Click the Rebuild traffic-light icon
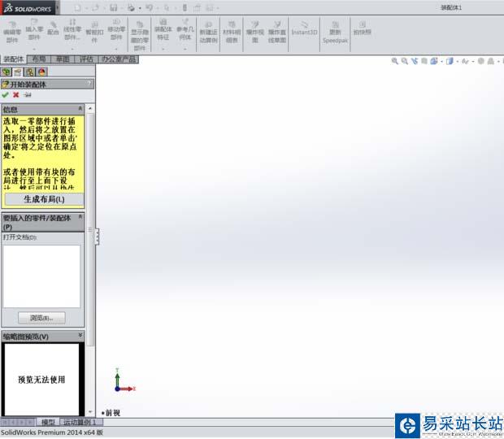The image size is (504, 439). click(x=185, y=7)
